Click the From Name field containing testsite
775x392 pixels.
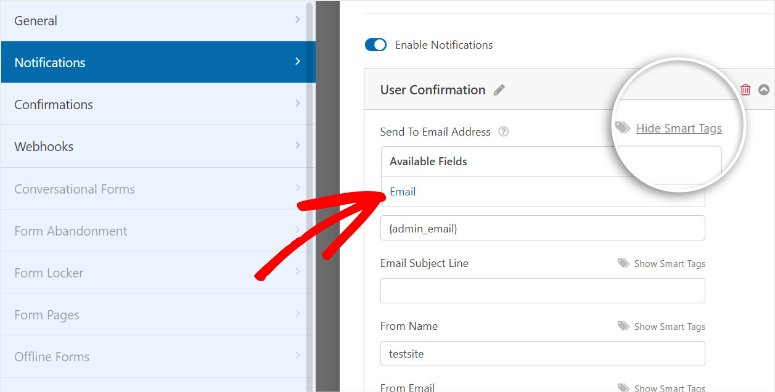coord(543,353)
